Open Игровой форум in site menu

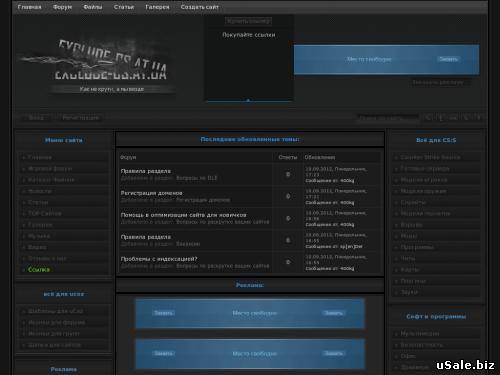click(50, 169)
